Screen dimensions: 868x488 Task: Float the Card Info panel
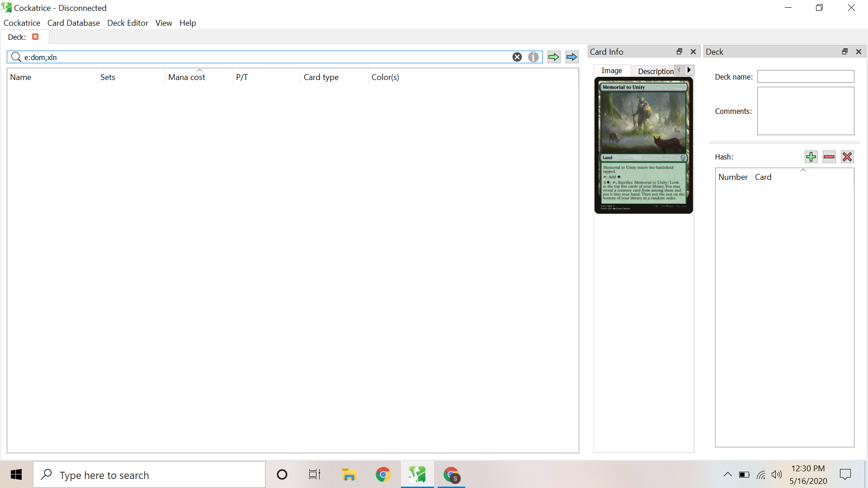click(679, 52)
